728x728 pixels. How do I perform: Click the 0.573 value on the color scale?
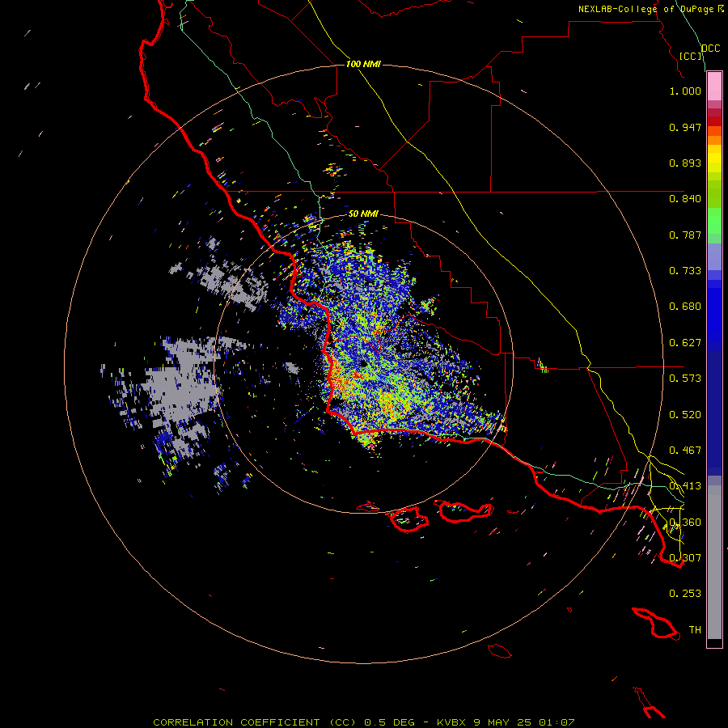(x=685, y=379)
